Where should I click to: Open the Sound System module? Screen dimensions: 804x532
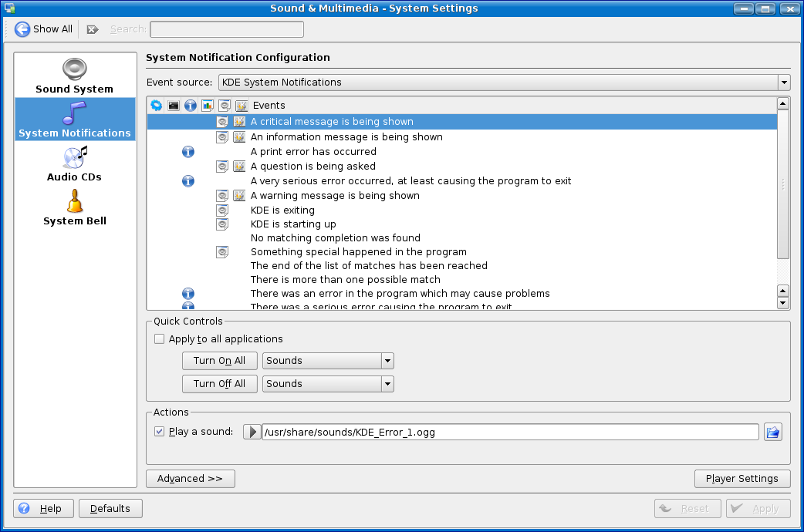click(75, 76)
